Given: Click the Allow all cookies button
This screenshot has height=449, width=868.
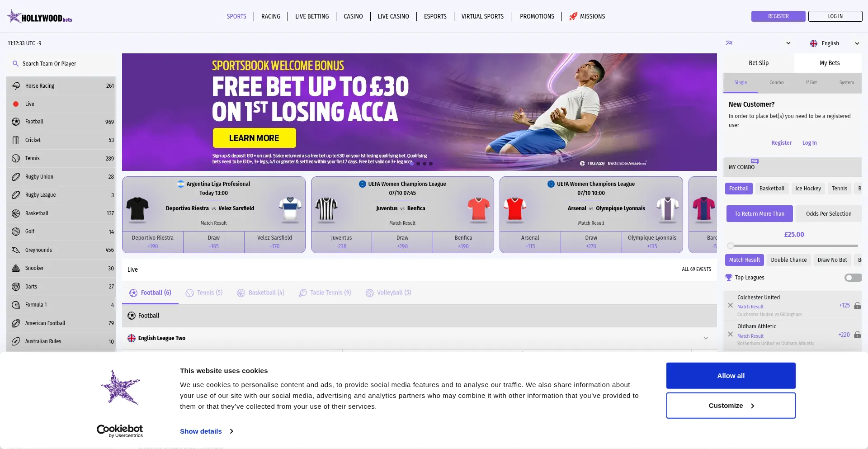Looking at the screenshot, I should pyautogui.click(x=731, y=376).
